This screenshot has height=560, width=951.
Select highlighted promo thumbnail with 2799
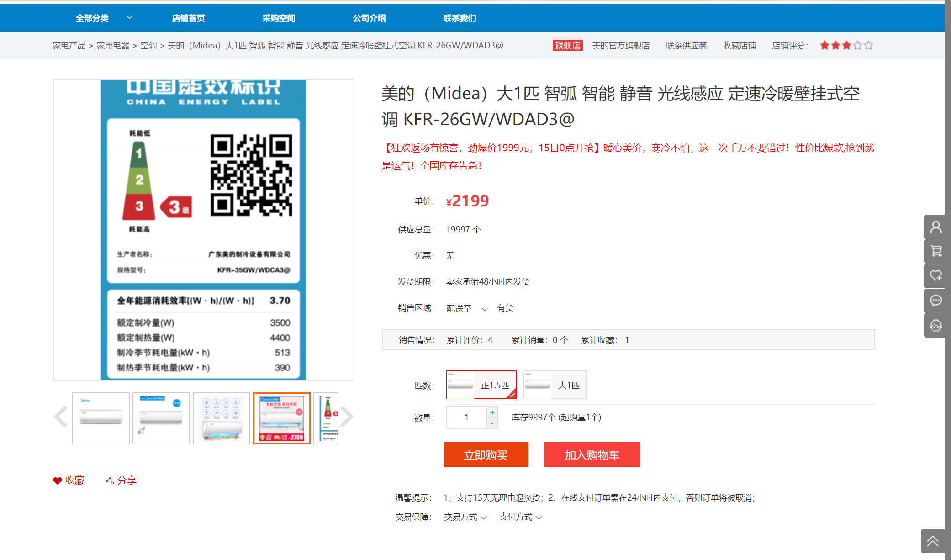[x=282, y=418]
